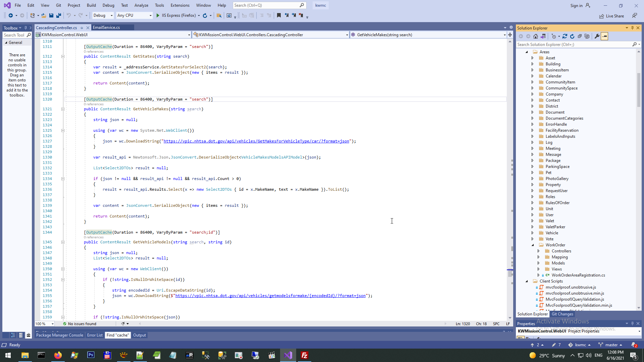Screen dimensions: 644x362
Task: Sync with active document in Solution Explorer
Action: (565, 36)
